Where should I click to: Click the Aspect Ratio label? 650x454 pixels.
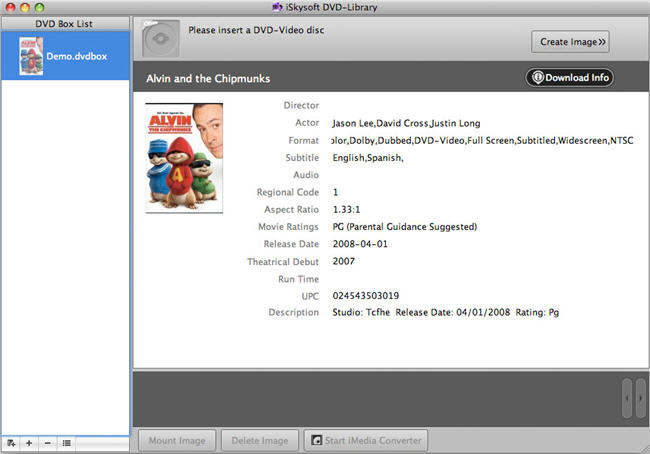pos(291,209)
